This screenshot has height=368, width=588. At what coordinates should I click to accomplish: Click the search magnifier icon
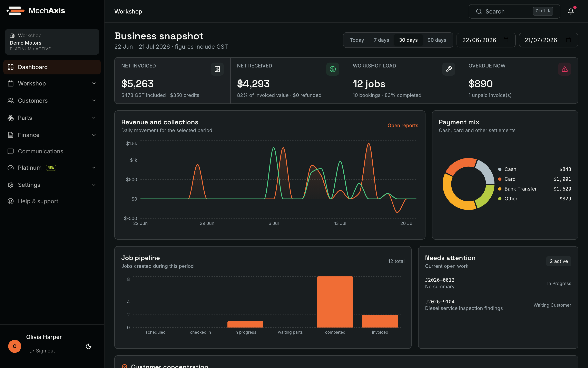click(479, 11)
